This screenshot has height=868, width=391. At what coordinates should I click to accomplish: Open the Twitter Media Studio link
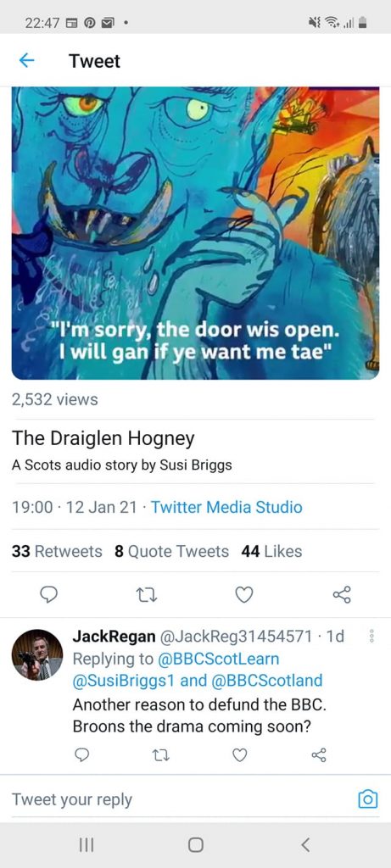[226, 507]
